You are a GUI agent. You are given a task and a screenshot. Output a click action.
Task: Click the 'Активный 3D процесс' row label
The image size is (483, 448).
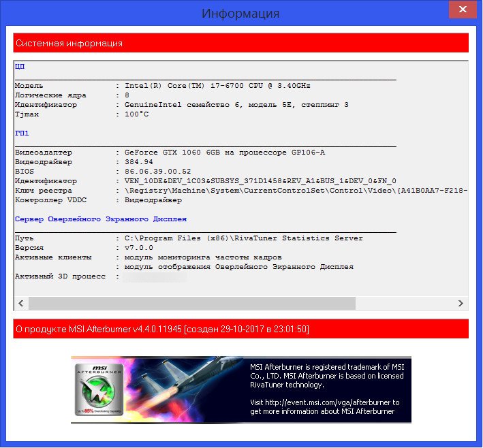60,276
